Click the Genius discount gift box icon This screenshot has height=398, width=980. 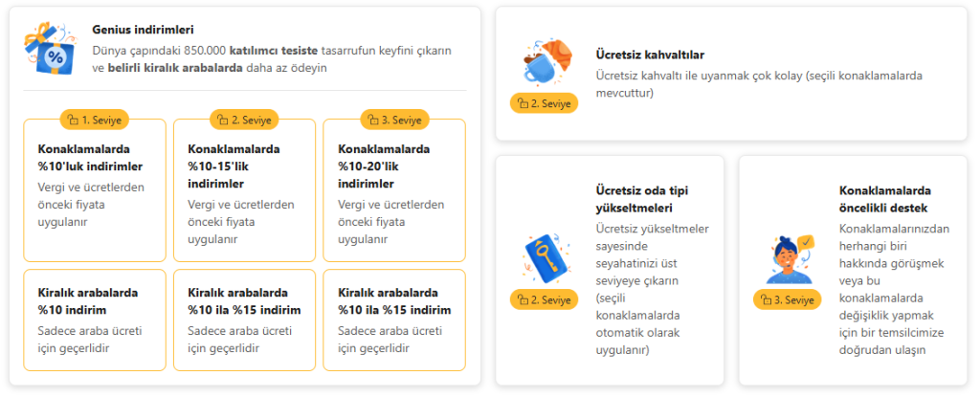(x=50, y=49)
